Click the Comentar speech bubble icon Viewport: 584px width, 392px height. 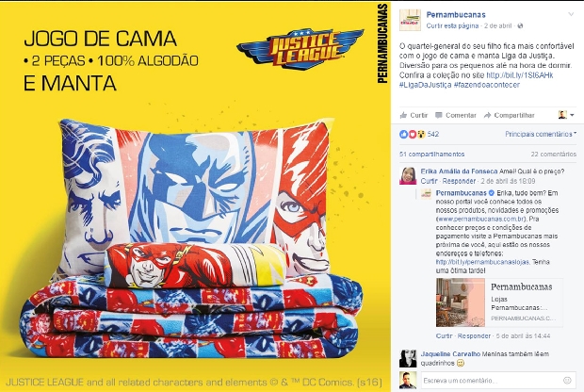[439, 115]
